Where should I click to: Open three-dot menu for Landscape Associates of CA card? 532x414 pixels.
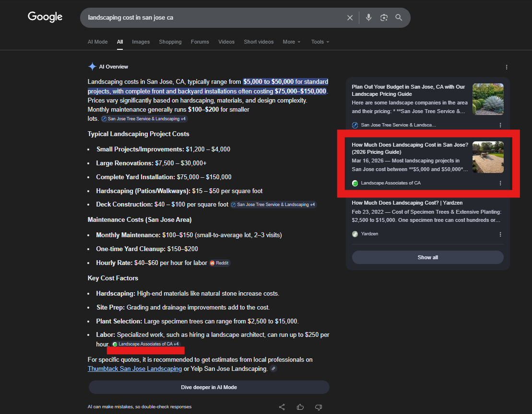coord(500,183)
